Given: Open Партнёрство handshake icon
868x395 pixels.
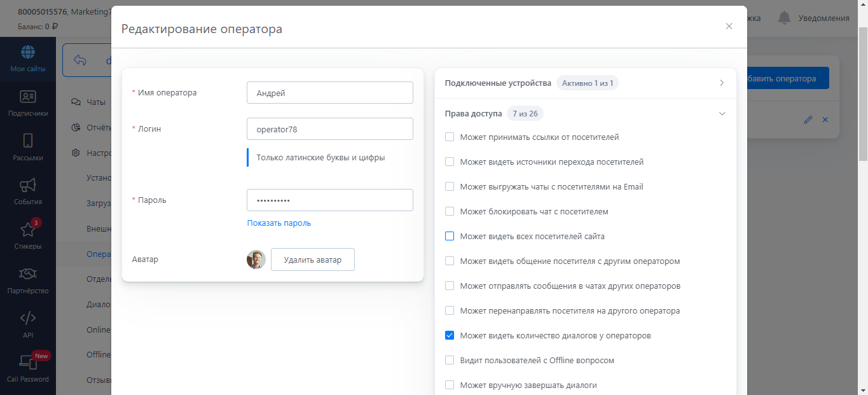Looking at the screenshot, I should coord(27,274).
